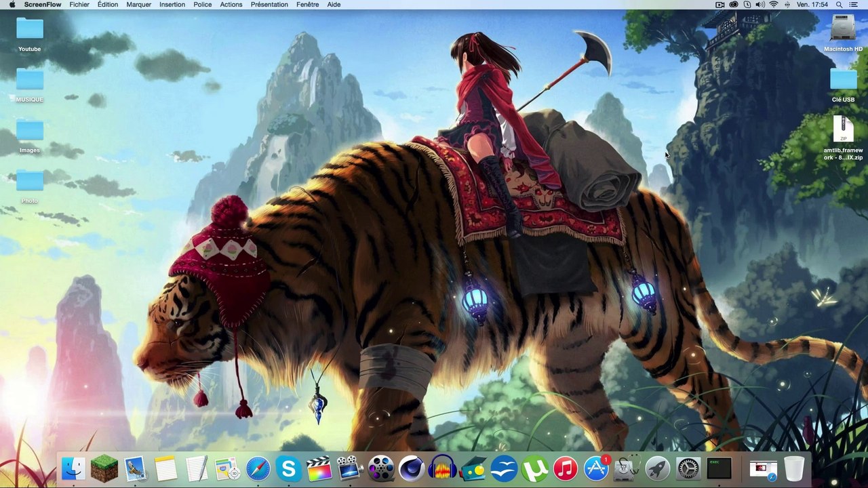Click the date and time Ven. 17:54
The image size is (868, 488).
click(x=812, y=5)
